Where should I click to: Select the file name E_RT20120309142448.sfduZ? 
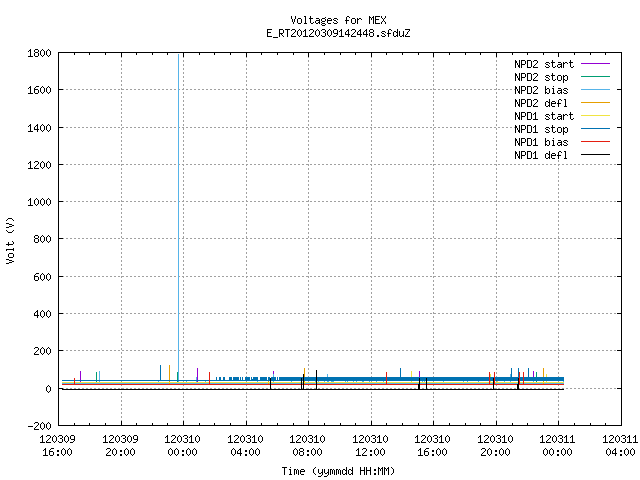338,33
